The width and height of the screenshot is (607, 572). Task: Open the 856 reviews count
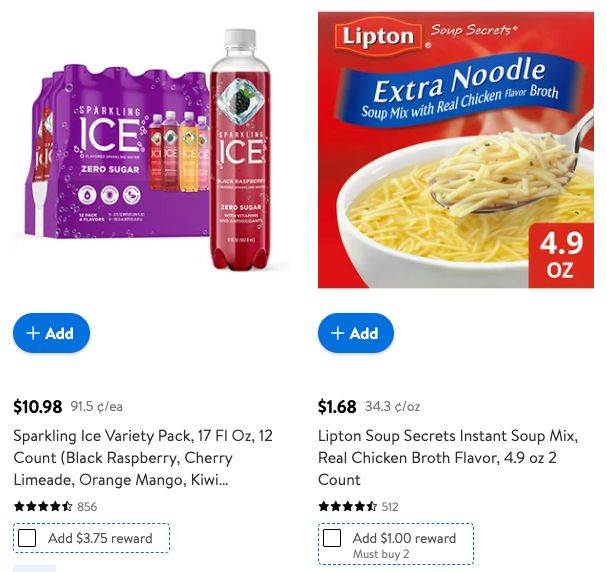(x=87, y=507)
